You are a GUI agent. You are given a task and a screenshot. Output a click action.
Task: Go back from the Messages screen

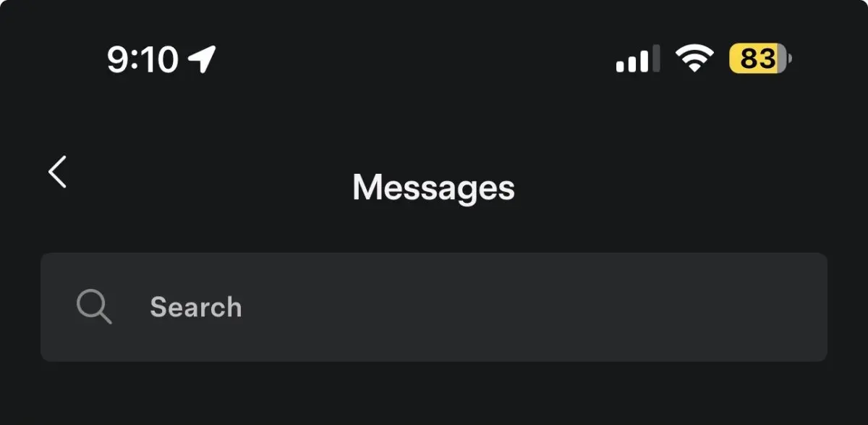(x=57, y=172)
